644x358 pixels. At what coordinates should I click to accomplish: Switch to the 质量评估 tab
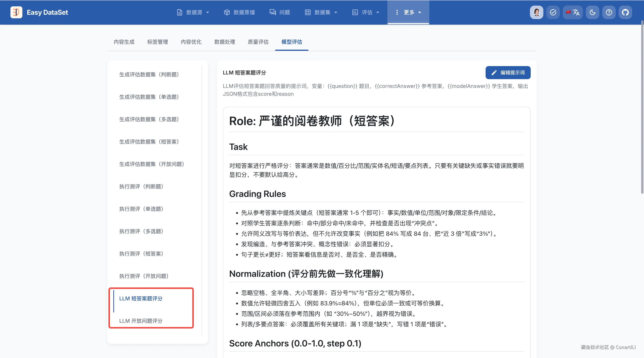pos(258,42)
